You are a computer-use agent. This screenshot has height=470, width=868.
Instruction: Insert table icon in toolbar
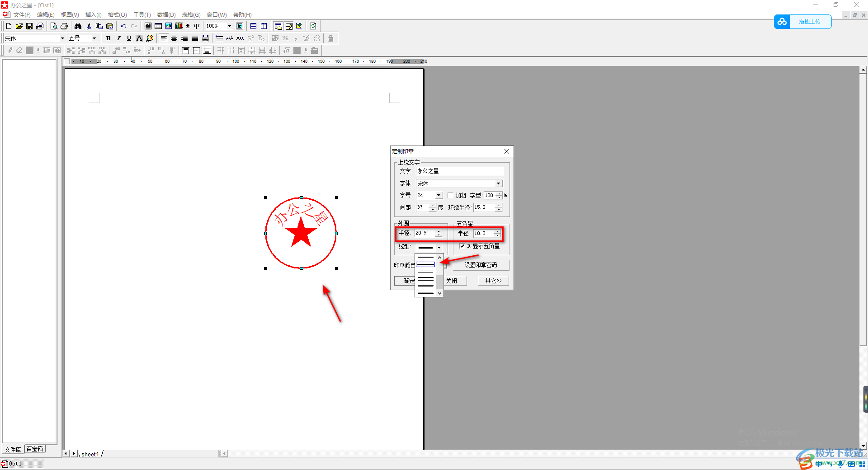click(158, 26)
